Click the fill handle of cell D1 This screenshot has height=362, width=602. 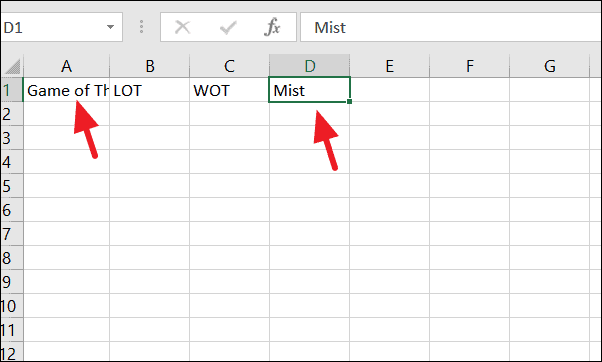(349, 101)
